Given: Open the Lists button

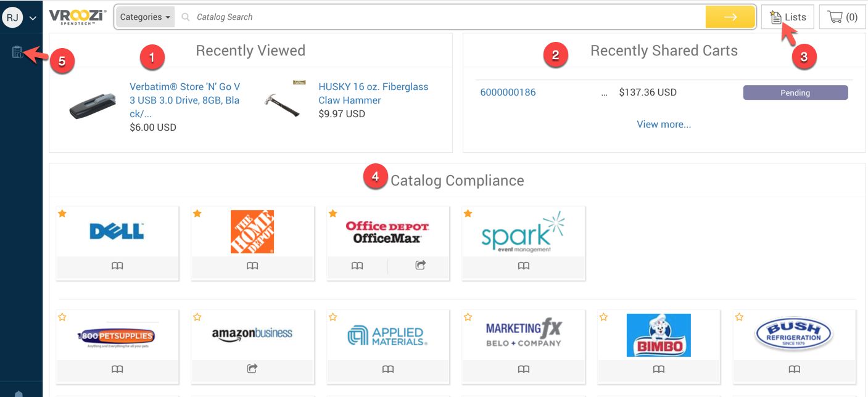Looking at the screenshot, I should pos(788,17).
